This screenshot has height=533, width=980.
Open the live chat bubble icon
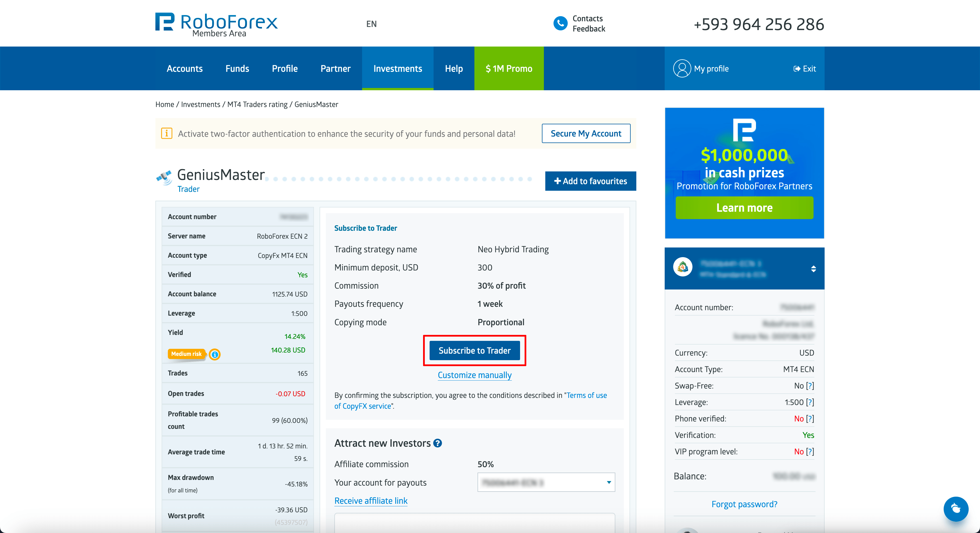pyautogui.click(x=956, y=509)
